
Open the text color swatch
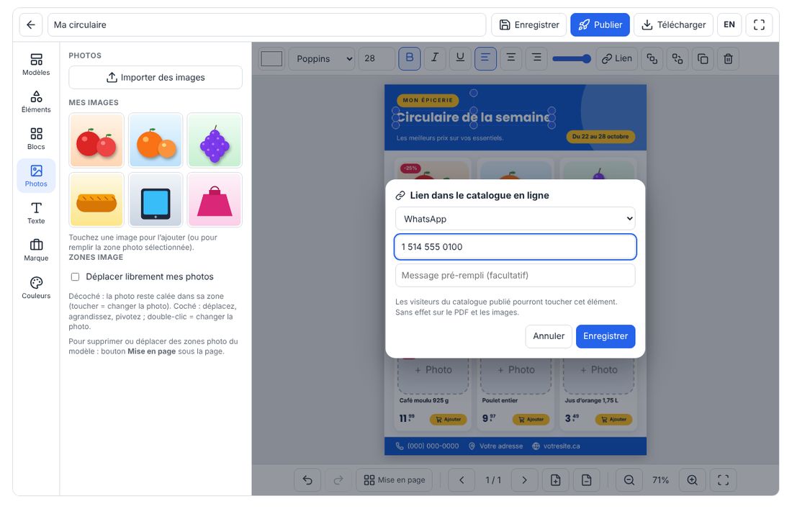coord(271,58)
